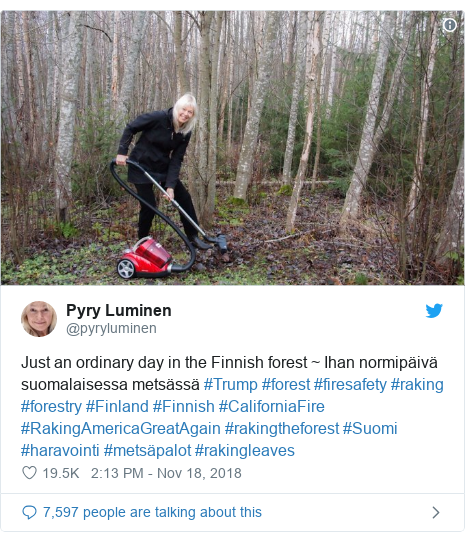The width and height of the screenshot is (465, 541).
Task: Open Pyry Luminen display name link
Action: click(119, 310)
